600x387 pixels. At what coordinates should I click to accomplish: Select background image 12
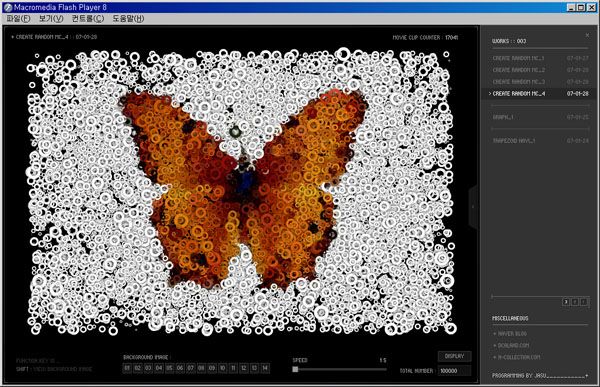click(x=244, y=368)
